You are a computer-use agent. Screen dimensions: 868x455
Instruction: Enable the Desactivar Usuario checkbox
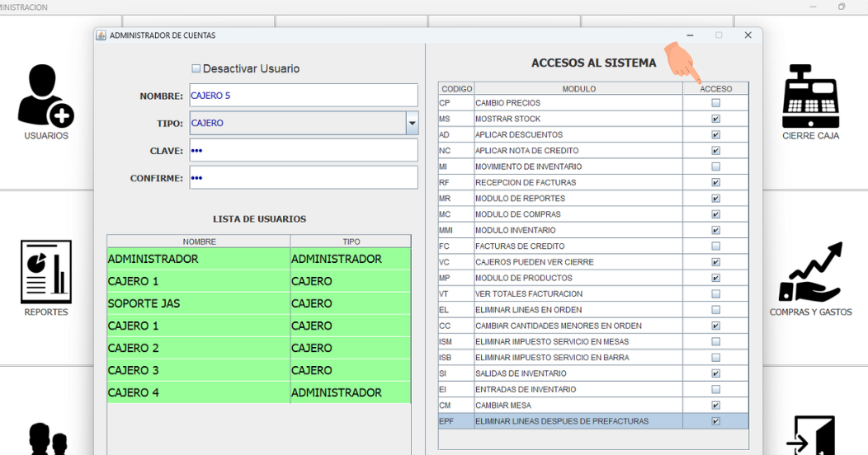(196, 69)
